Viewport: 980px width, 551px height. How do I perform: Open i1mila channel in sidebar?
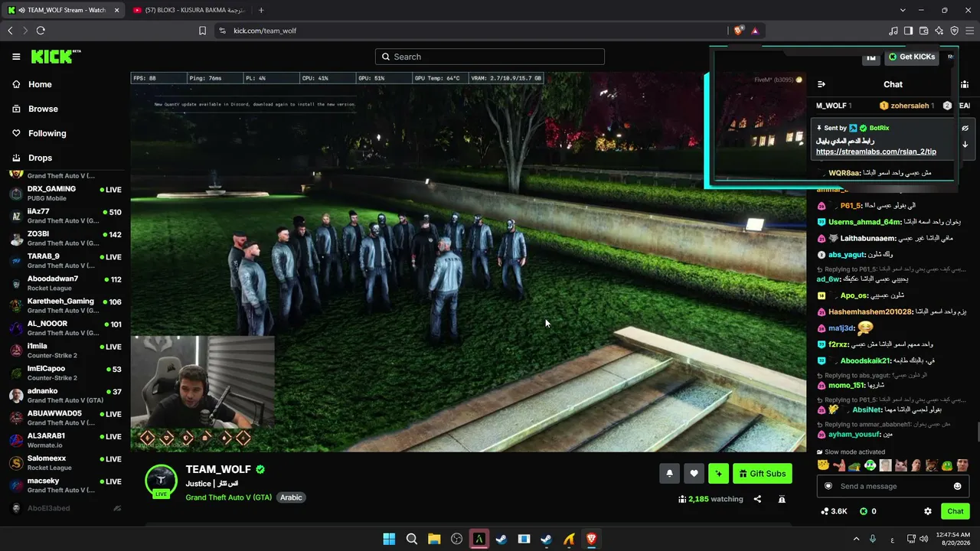point(65,350)
